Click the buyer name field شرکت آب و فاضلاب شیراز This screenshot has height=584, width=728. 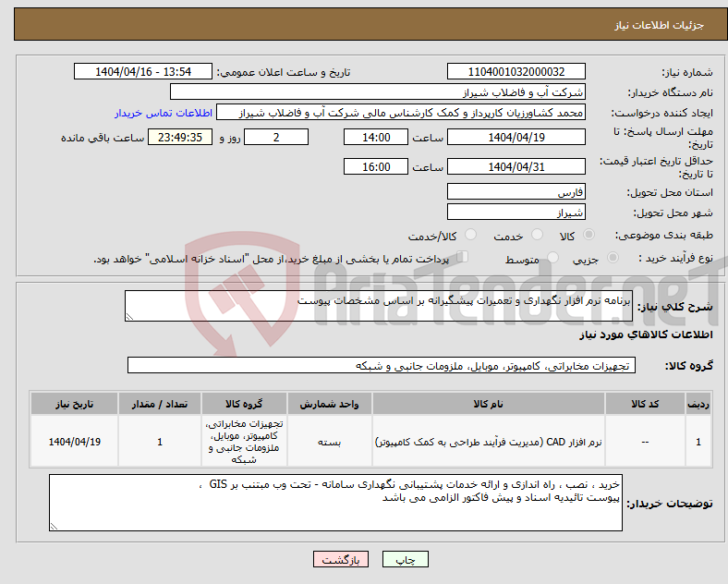(378, 91)
